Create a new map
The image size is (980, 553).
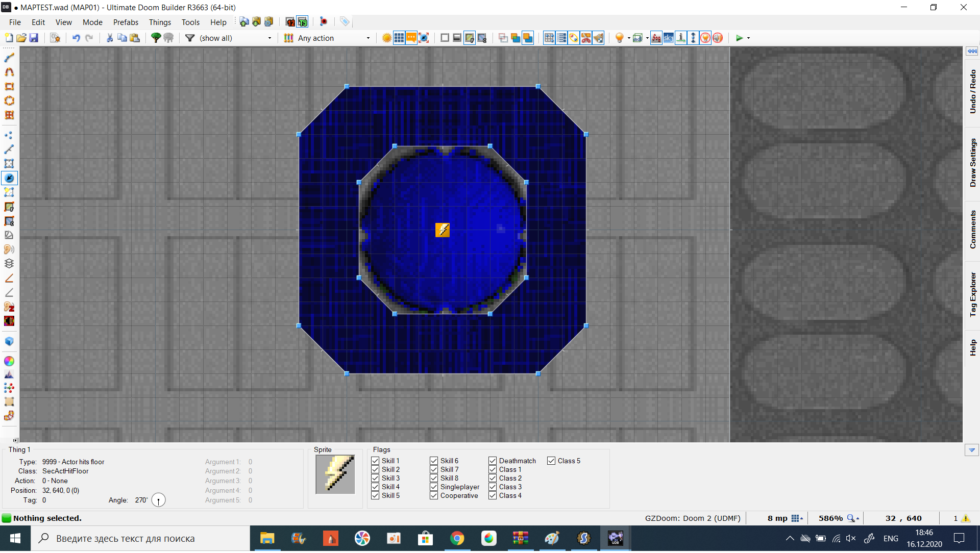click(x=9, y=38)
